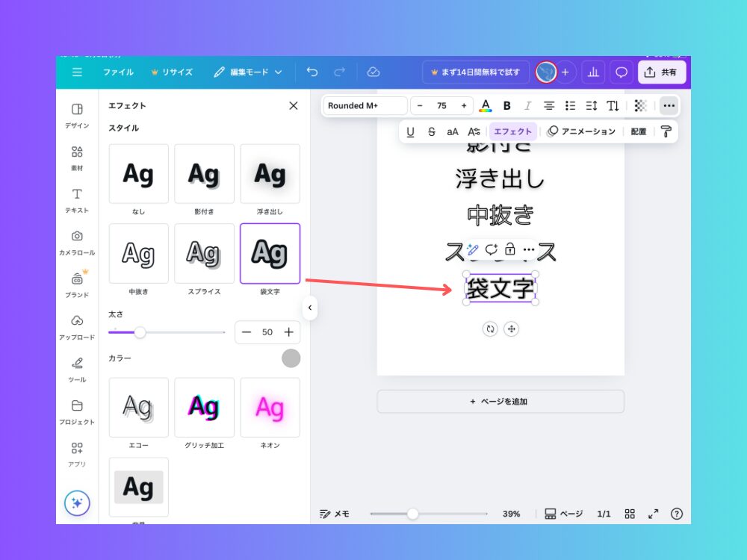Screen dimensions: 747x560
Task: Toggle strikethrough formatting
Action: coord(431,132)
